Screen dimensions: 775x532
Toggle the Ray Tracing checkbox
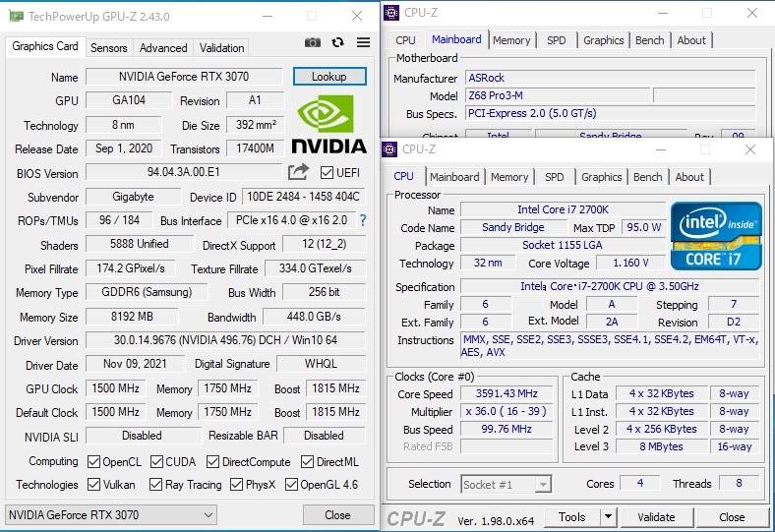[x=155, y=484]
